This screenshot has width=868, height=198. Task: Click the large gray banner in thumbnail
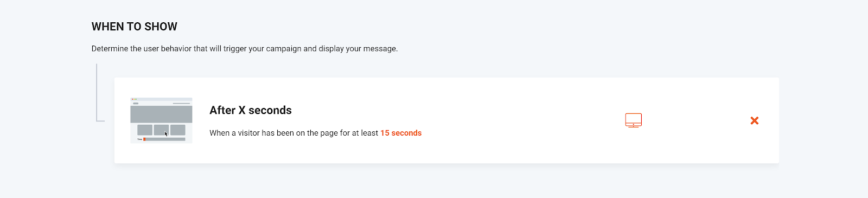(x=161, y=114)
